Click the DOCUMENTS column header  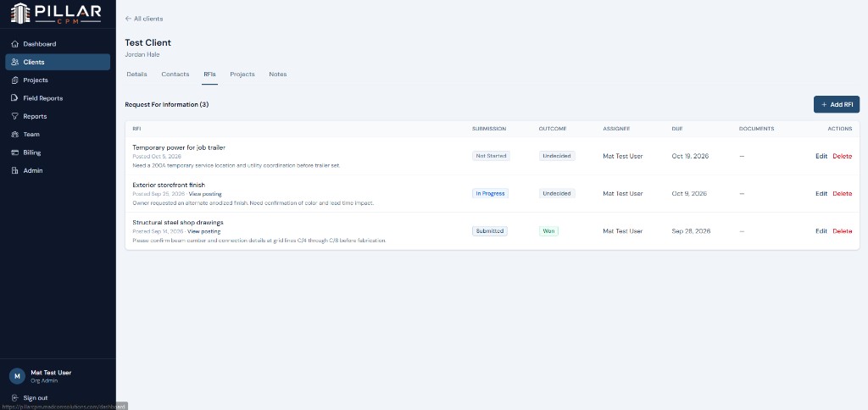[x=756, y=129]
